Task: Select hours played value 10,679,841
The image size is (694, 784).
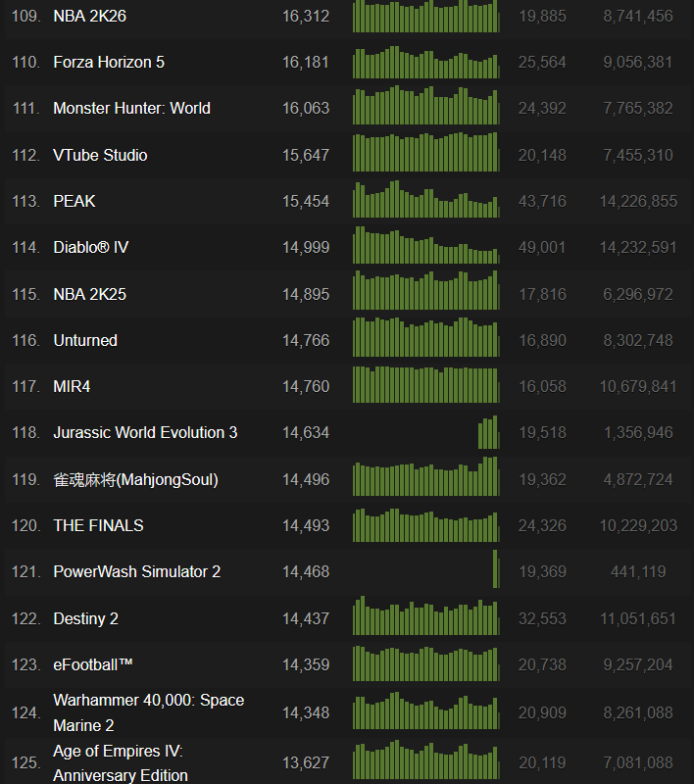Action: [638, 386]
